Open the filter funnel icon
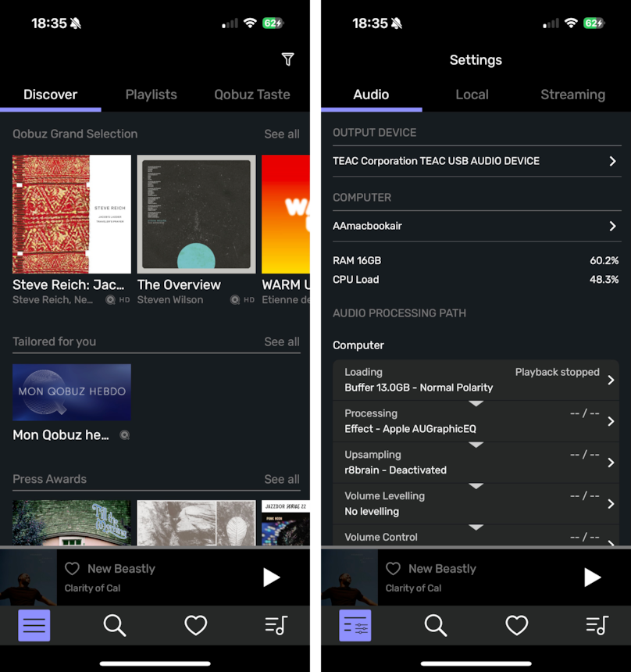 tap(287, 59)
